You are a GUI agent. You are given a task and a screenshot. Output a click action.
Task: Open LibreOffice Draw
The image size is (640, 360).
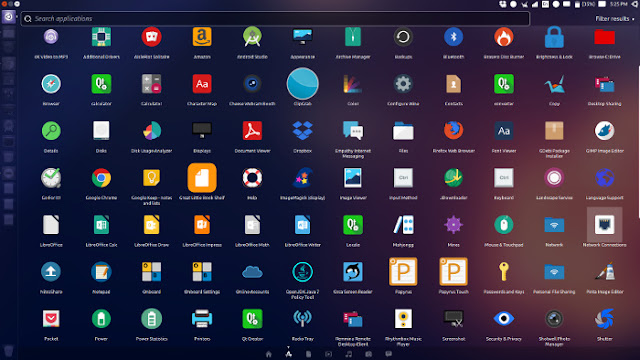151,225
